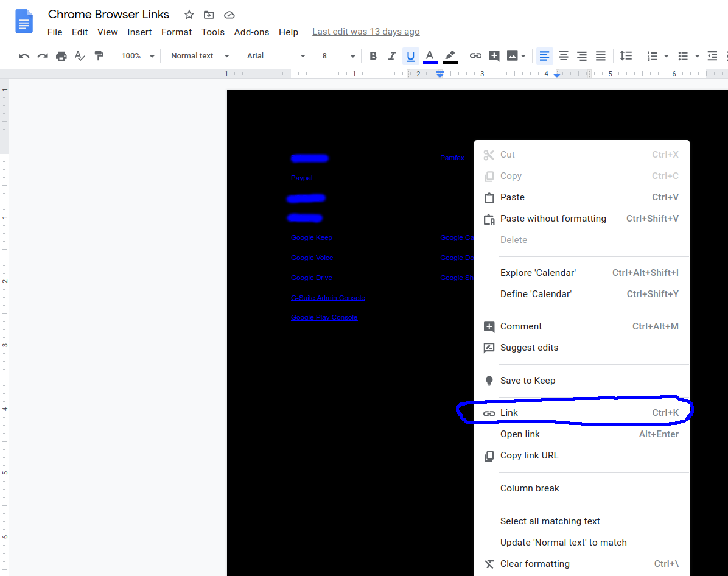Screen dimensions: 728x576
Task: Open the font size 8 dropdown
Action: 338,56
